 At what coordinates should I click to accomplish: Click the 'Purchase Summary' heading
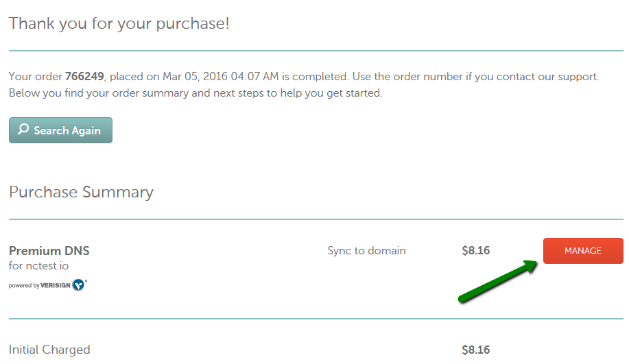click(x=81, y=192)
